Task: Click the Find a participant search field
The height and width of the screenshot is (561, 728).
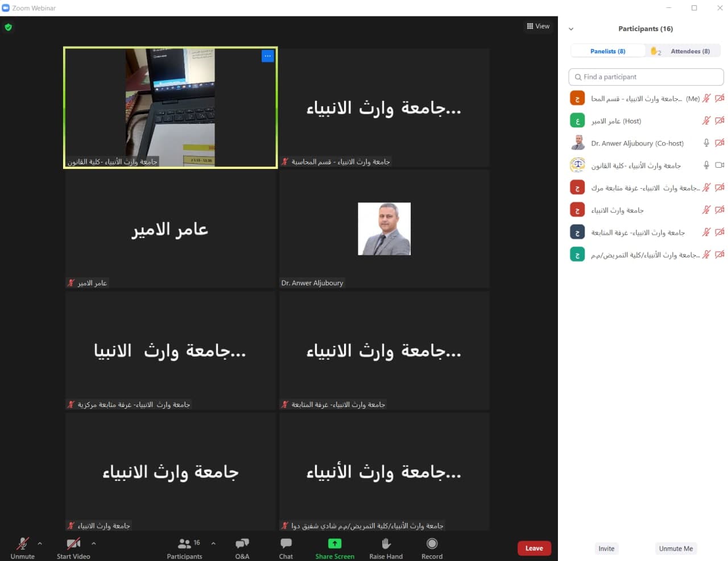Action: [x=646, y=77]
